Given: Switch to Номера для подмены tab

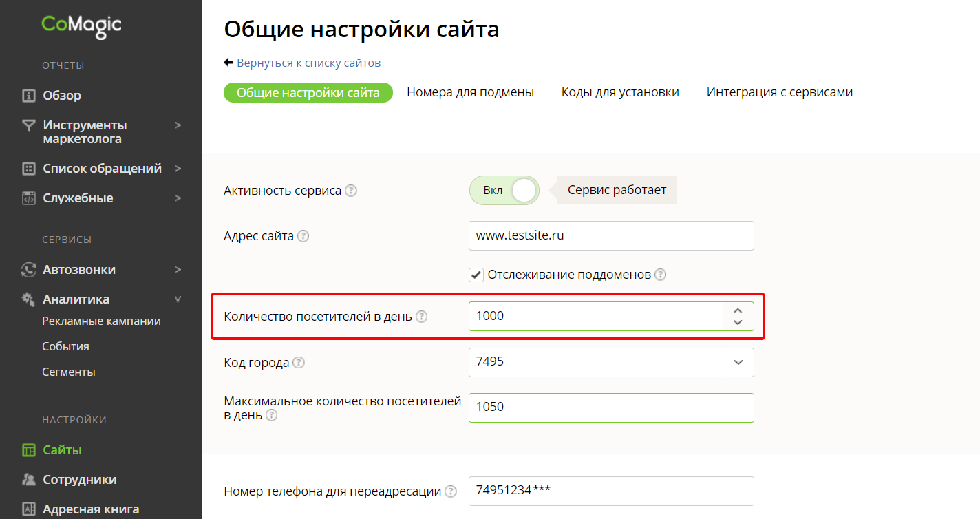Looking at the screenshot, I should (x=470, y=92).
